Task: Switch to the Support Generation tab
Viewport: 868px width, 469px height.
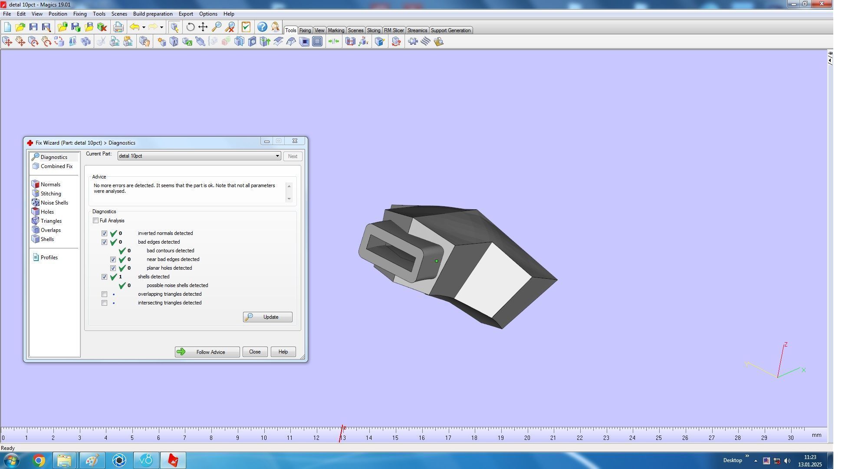Action: coord(450,30)
